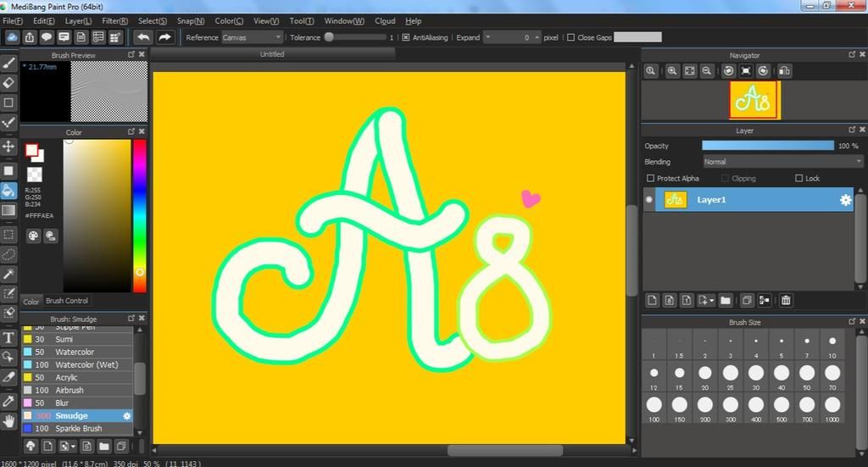Select the Move tool
This screenshot has height=467, width=868.
click(x=8, y=147)
